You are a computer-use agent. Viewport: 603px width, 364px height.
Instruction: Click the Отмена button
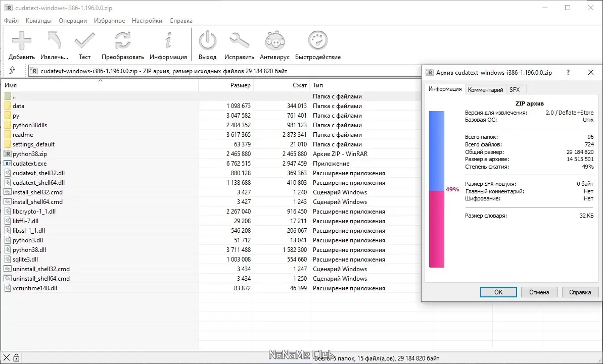tap(539, 292)
